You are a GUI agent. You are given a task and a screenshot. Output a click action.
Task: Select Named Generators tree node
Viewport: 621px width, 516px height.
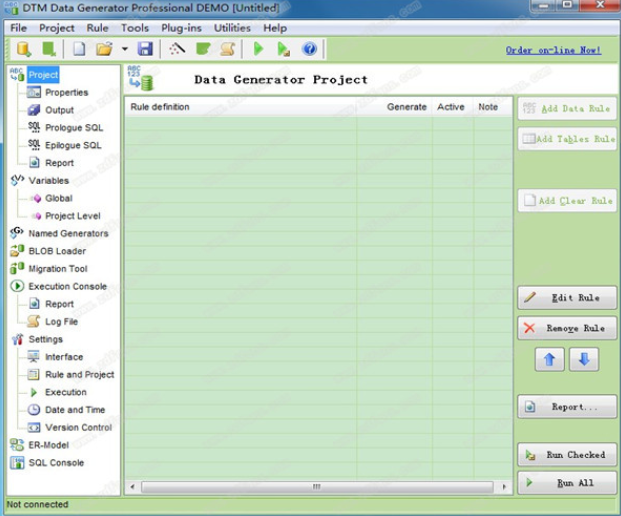click(x=68, y=233)
